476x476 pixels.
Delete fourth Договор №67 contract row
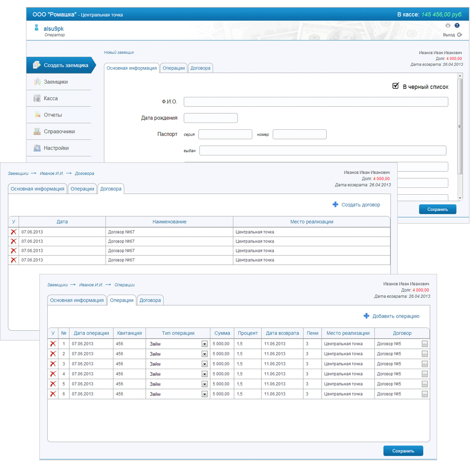click(13, 260)
